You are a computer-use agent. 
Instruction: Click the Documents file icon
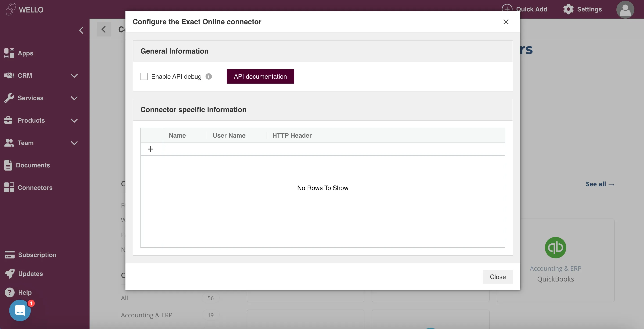[8, 165]
